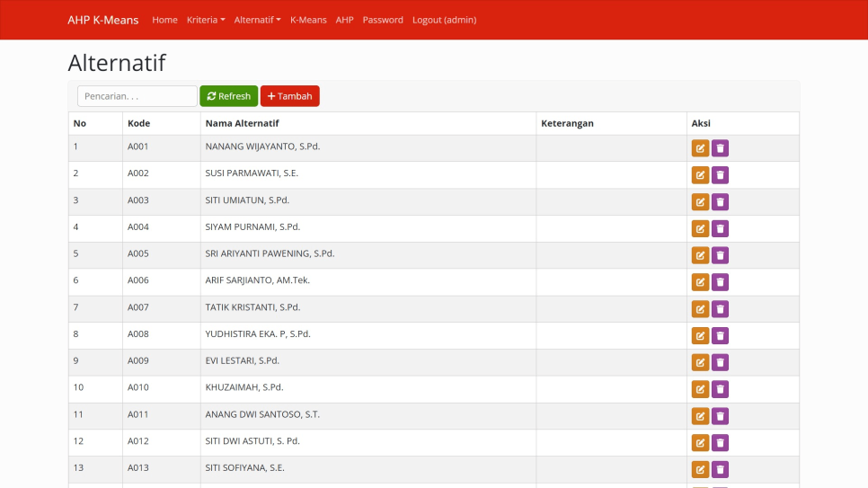Click edit icon for TATIK KRISTANTI
868x488 pixels.
coord(700,309)
